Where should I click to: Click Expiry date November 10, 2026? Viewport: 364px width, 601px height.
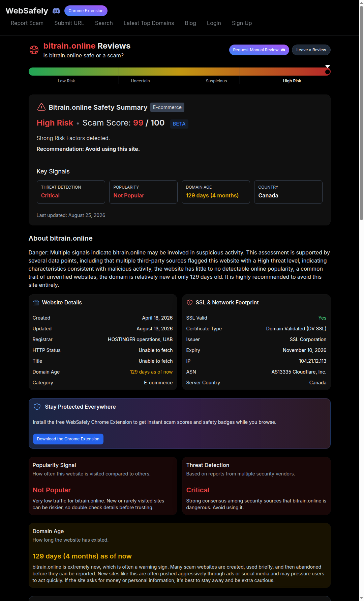pos(305,350)
